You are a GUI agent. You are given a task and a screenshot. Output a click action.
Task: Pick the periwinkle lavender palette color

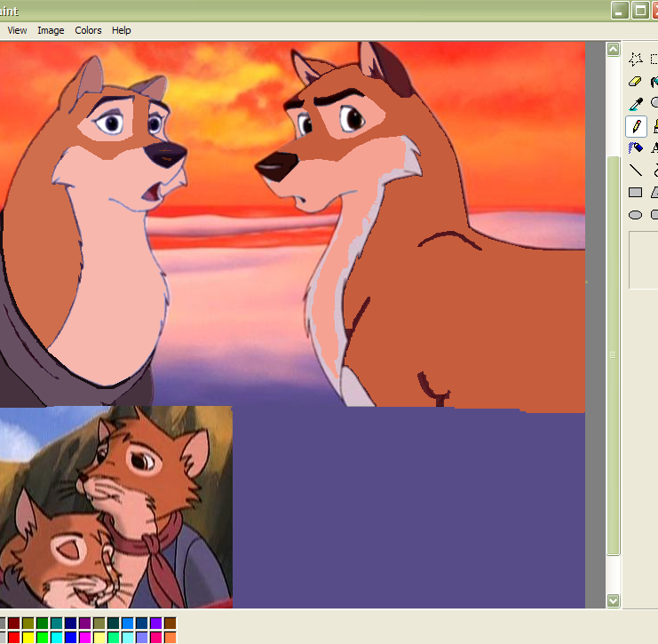click(142, 637)
